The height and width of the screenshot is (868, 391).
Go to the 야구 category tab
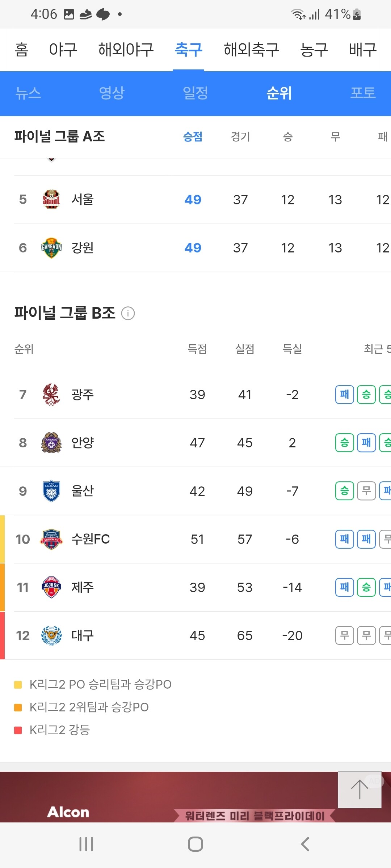click(x=63, y=50)
